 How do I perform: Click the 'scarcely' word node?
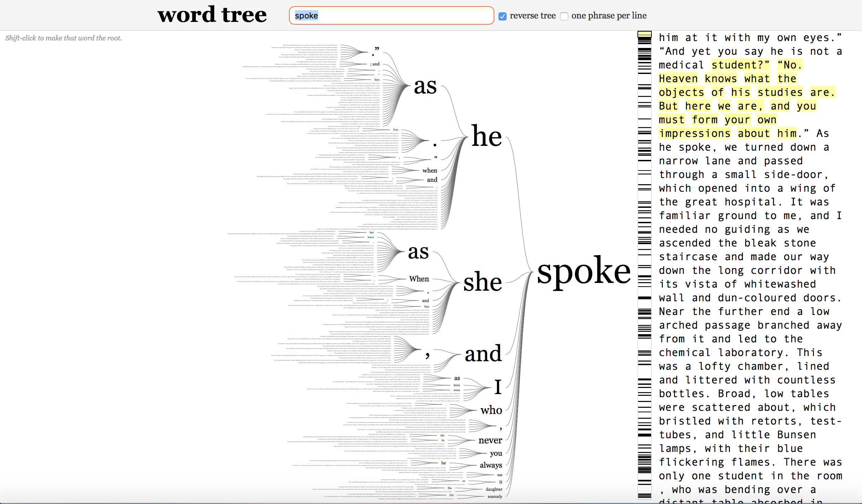(x=495, y=496)
